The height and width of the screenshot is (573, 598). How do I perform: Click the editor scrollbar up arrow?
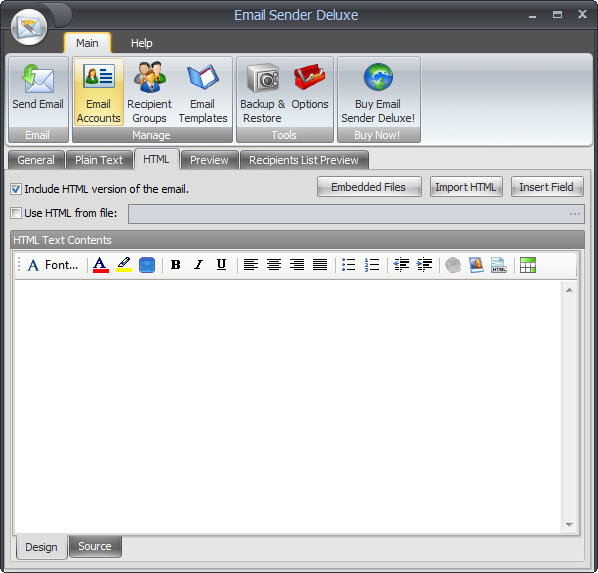pyautogui.click(x=569, y=290)
